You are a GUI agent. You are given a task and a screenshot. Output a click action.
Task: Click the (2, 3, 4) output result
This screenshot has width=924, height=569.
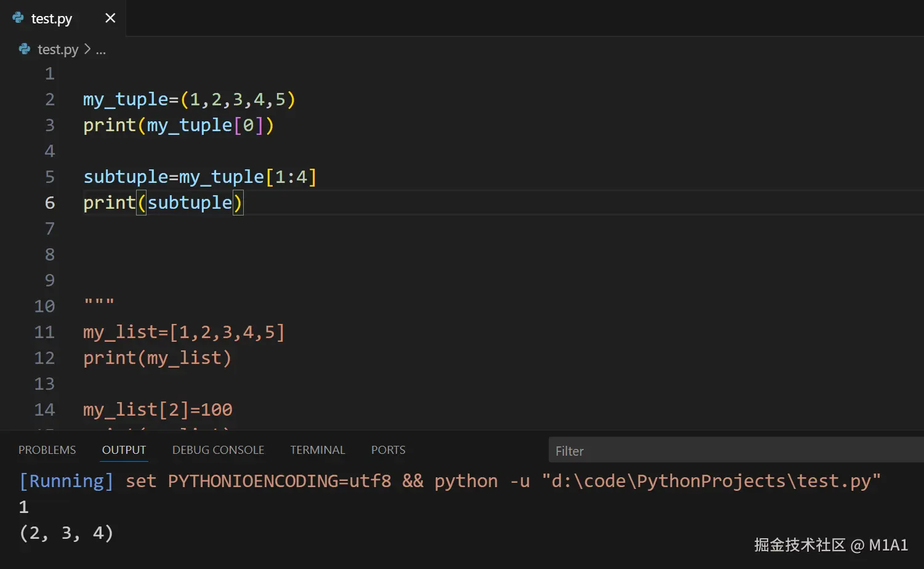pyautogui.click(x=66, y=533)
